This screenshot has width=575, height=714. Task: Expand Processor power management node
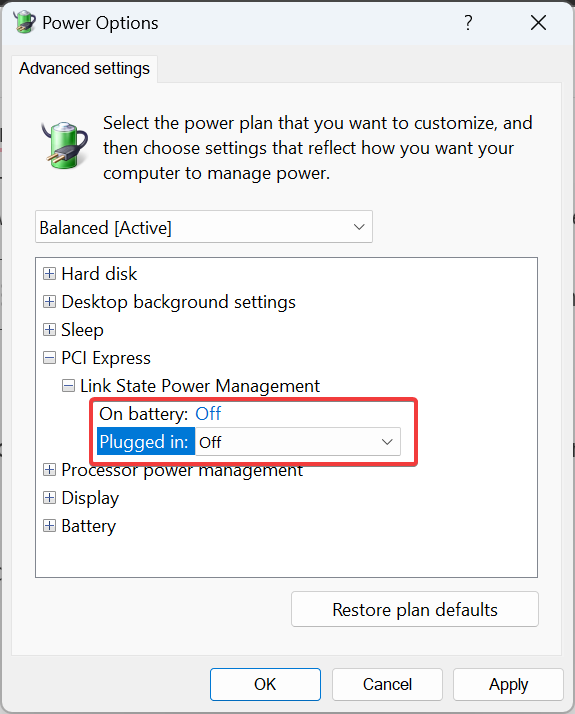[49, 469]
